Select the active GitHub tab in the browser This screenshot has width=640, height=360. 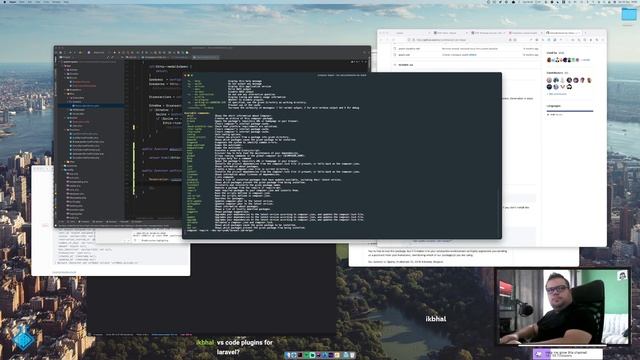pos(562,33)
